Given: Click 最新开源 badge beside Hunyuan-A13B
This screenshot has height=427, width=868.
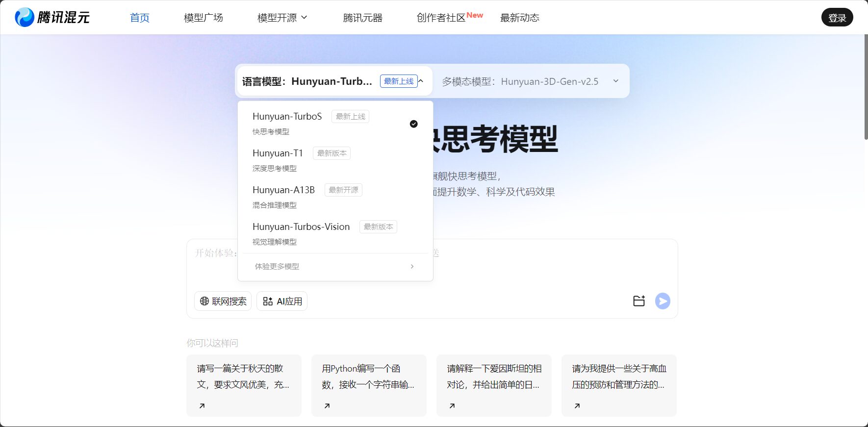Looking at the screenshot, I should pos(343,190).
